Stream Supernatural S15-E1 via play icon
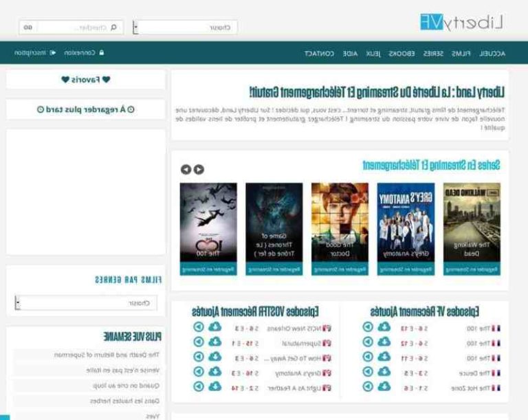This screenshot has height=420, width=528. 199,342
